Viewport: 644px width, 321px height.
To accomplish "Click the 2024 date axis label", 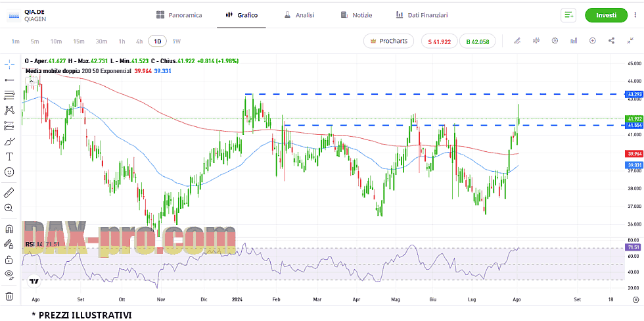I will (x=238, y=300).
